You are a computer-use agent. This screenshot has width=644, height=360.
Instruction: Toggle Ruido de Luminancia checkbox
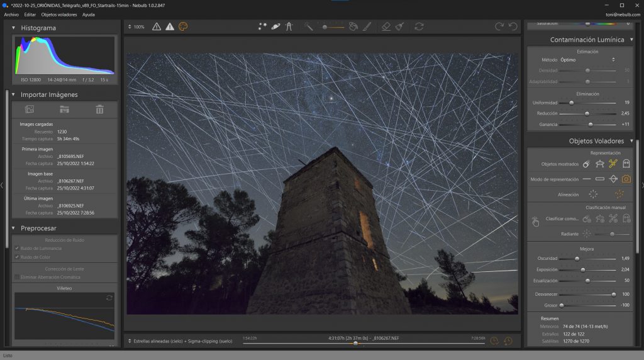point(18,248)
